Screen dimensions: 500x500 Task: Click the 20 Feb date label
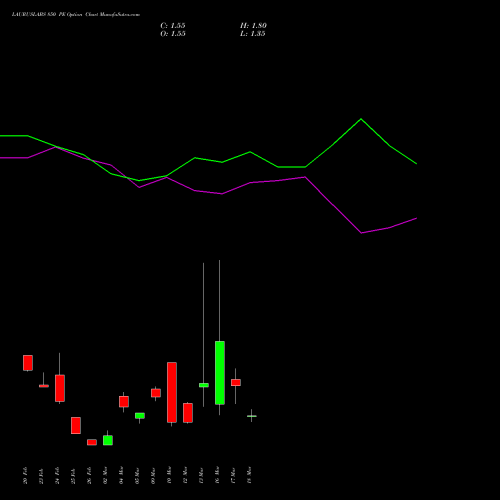pos(25,475)
